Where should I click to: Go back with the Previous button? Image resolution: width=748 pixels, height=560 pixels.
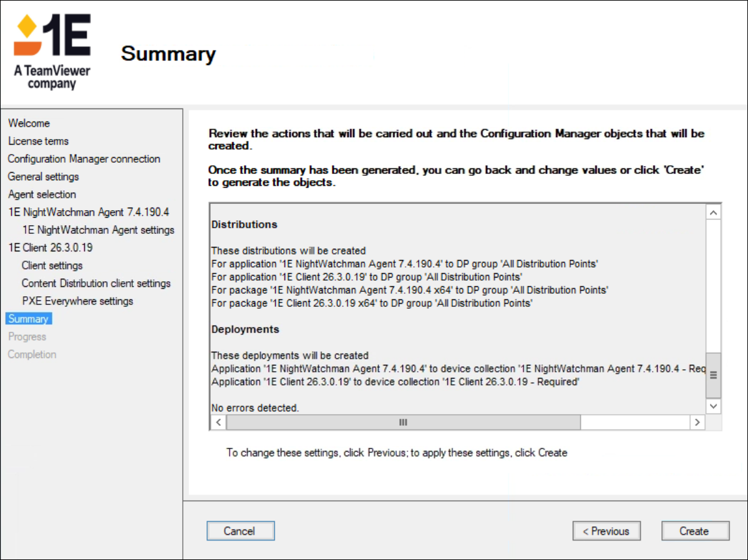pos(606,531)
